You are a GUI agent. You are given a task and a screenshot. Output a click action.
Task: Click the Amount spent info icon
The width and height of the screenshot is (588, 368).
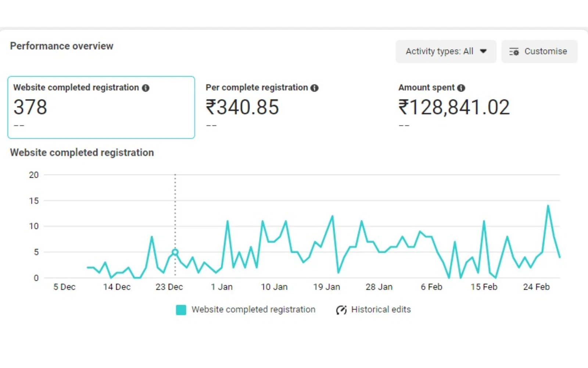461,88
